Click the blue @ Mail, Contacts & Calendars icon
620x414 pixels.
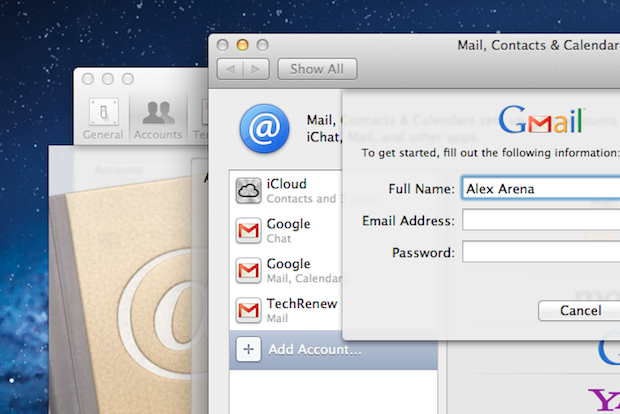click(265, 129)
